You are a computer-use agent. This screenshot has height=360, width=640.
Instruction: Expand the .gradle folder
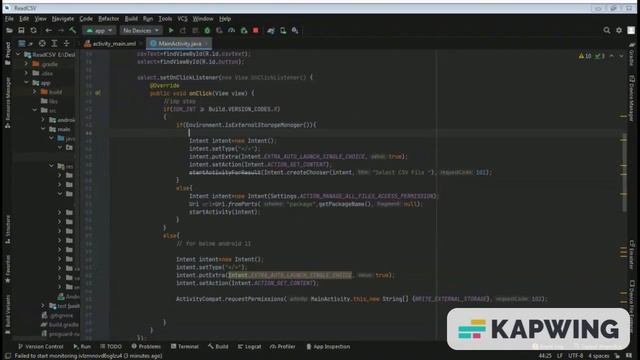coord(27,64)
